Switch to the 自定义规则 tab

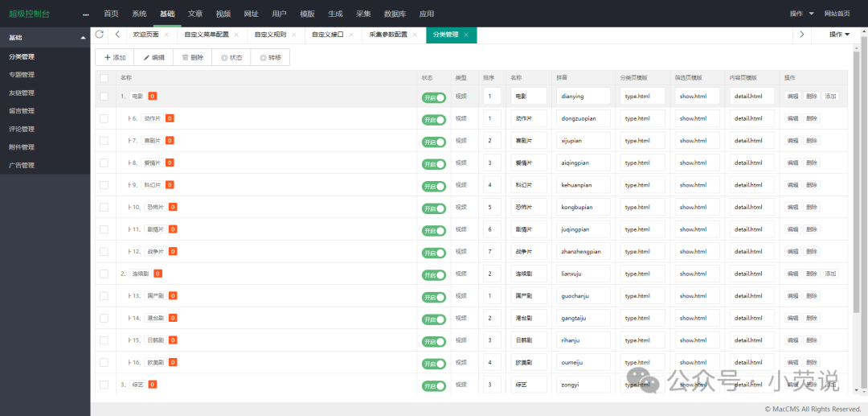point(270,35)
